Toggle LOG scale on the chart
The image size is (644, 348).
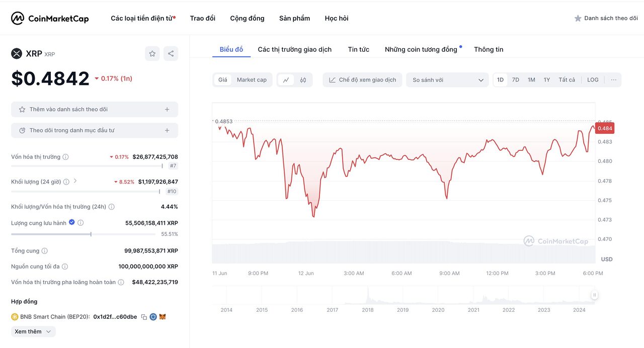(593, 80)
